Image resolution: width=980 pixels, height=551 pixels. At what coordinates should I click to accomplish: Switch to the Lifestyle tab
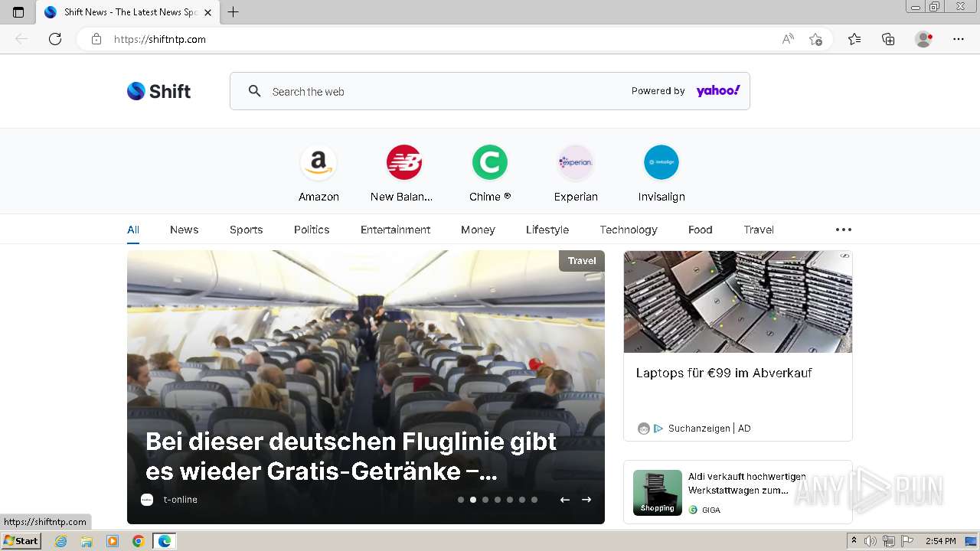[547, 230]
